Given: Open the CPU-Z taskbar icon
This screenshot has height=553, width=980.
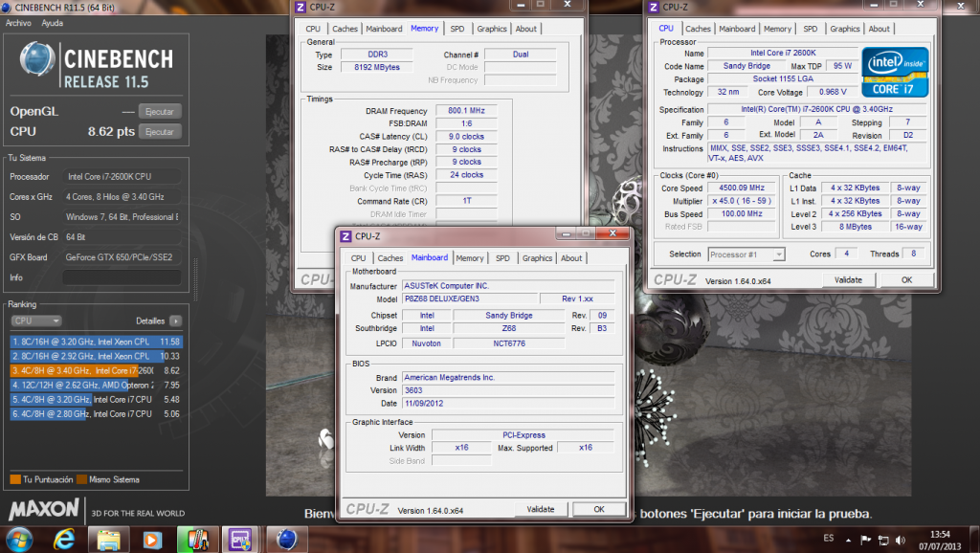Looking at the screenshot, I should 240,540.
